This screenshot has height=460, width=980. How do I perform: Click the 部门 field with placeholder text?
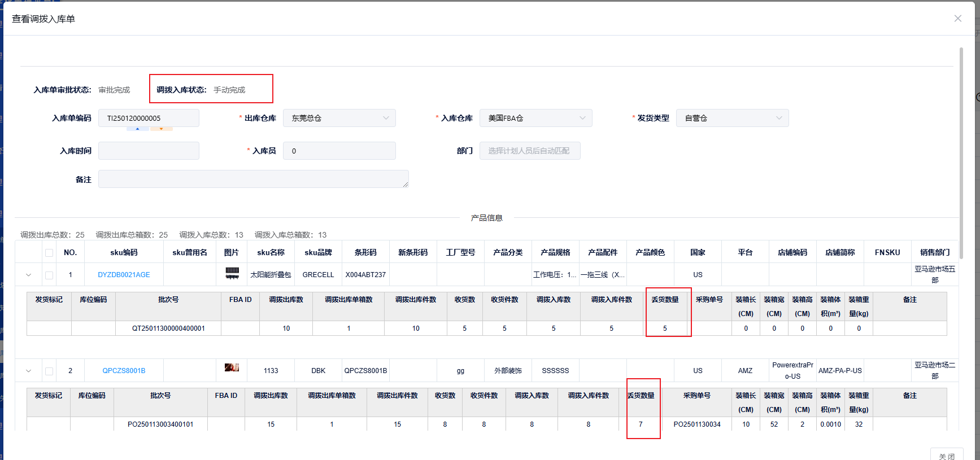pos(530,151)
